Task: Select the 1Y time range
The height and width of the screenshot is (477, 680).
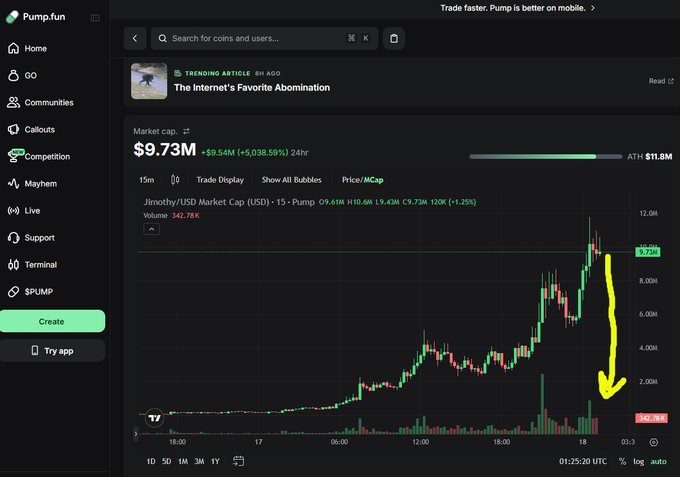Action: [x=216, y=461]
